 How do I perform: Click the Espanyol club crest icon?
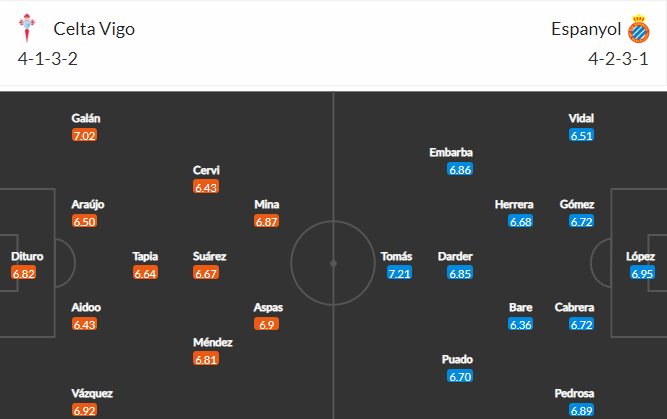(638, 29)
